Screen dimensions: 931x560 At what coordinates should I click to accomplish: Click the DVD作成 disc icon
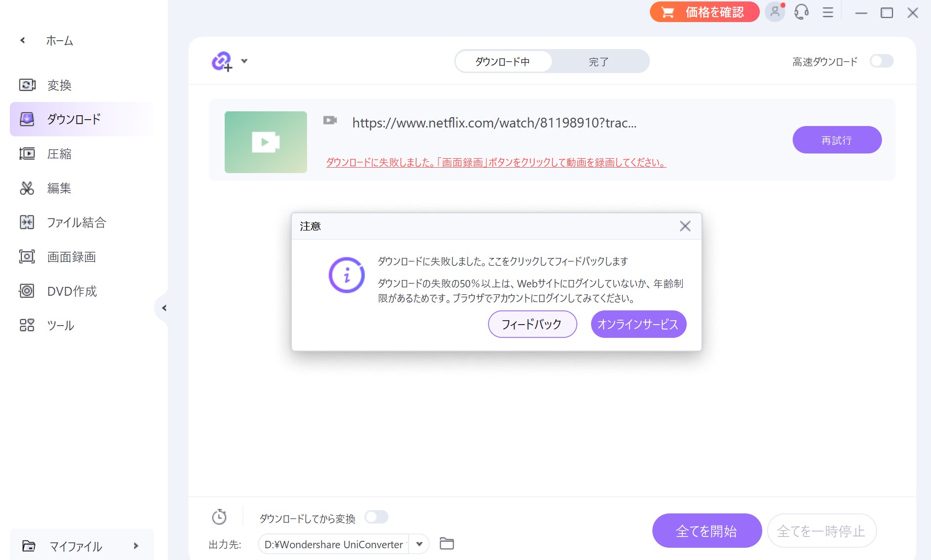(x=27, y=291)
